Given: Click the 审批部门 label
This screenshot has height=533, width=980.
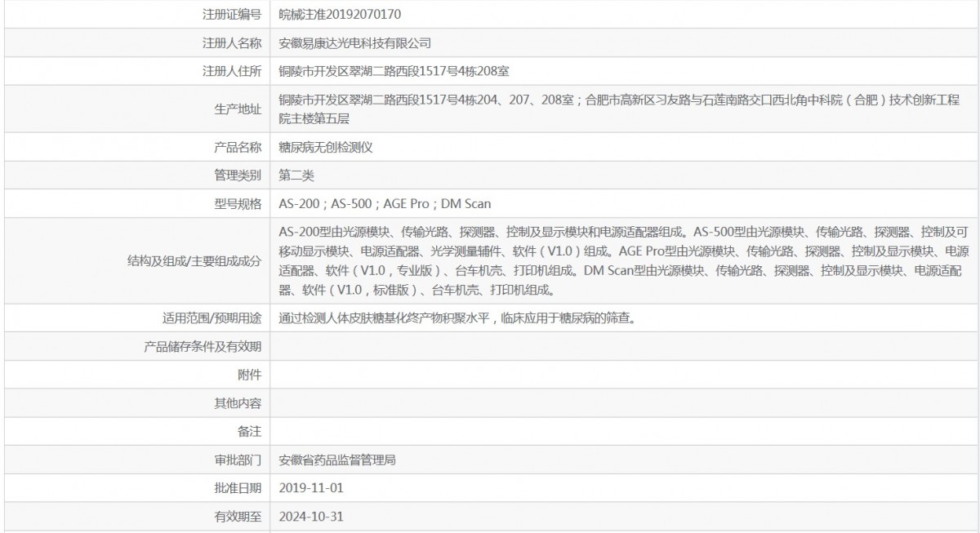Looking at the screenshot, I should click(238, 460).
